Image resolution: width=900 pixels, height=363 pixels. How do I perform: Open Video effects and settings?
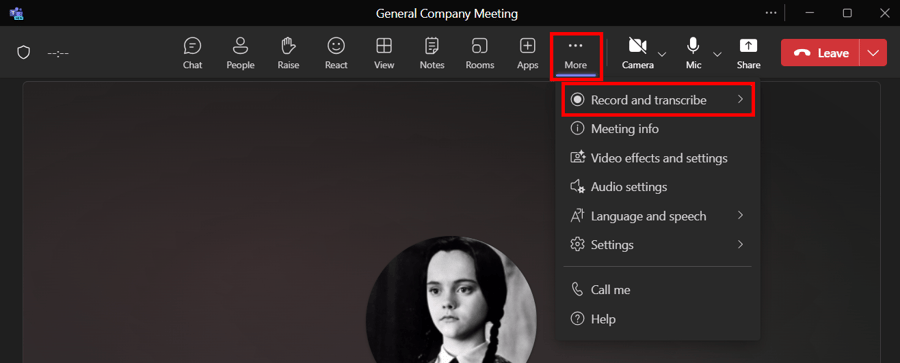coord(657,158)
